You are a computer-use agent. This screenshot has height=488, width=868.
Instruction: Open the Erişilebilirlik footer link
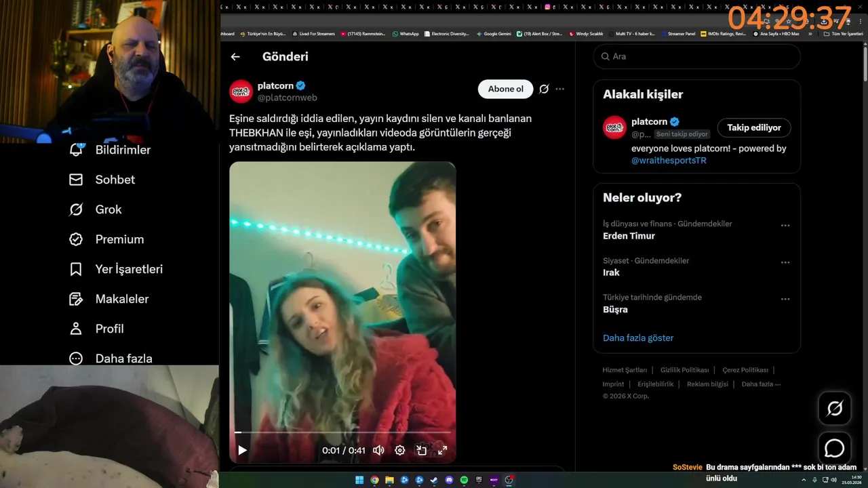[x=656, y=384]
